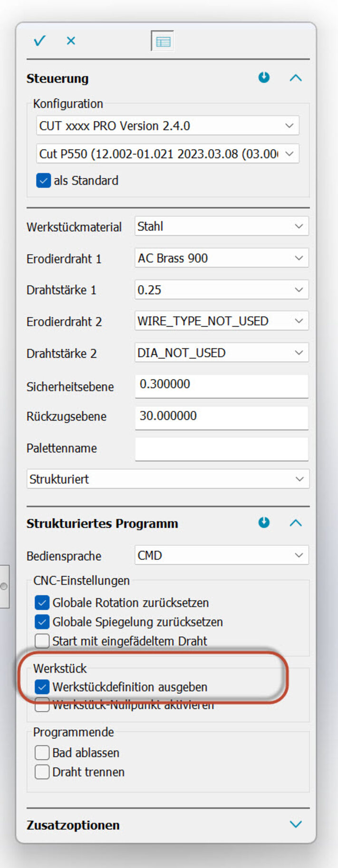Click blue pin icon beside Strukturiertes Programm
The height and width of the screenshot is (868, 338).
point(264,523)
